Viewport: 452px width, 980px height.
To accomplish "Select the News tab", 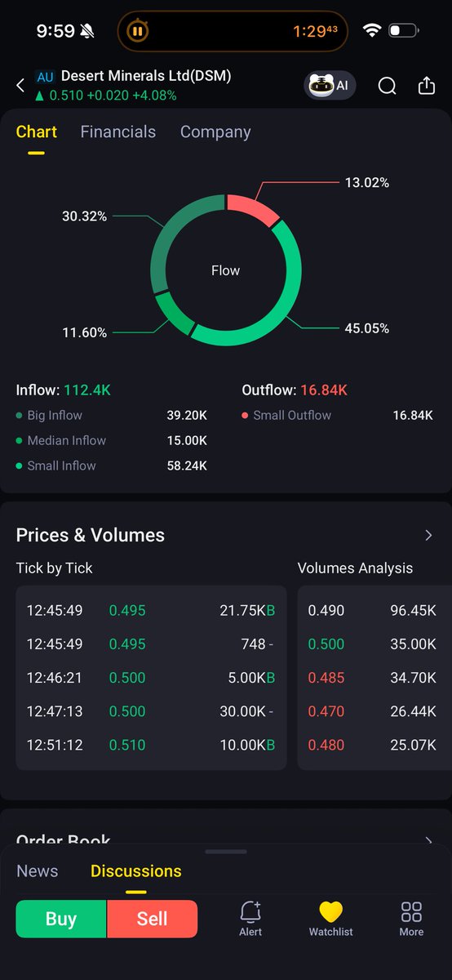I will (38, 871).
